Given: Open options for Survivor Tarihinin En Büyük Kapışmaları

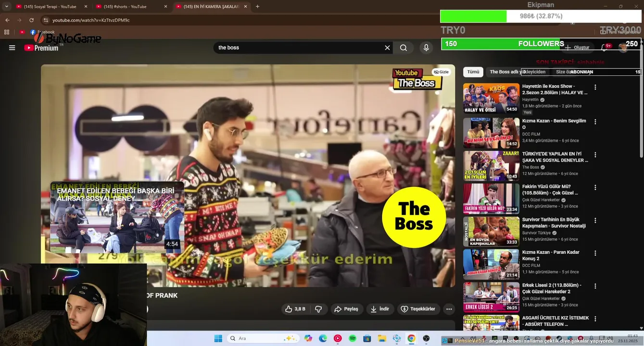Looking at the screenshot, I should tap(595, 221).
